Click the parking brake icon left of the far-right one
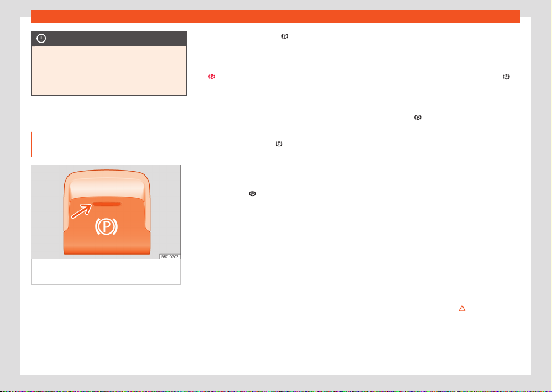Screen dimensions: 552x392 [418, 118]
